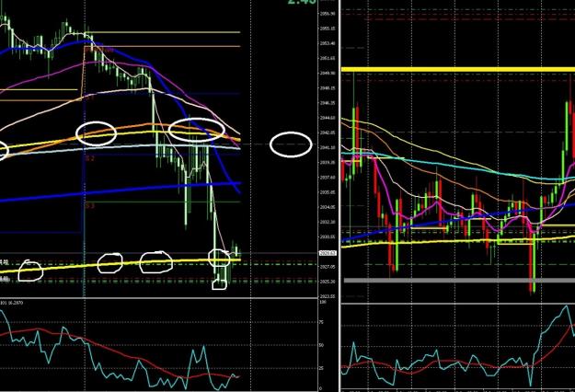Image resolution: width=575 pixels, height=392 pixels.
Task: Select the S2 pivot label on the left chart
Action: coord(90,158)
